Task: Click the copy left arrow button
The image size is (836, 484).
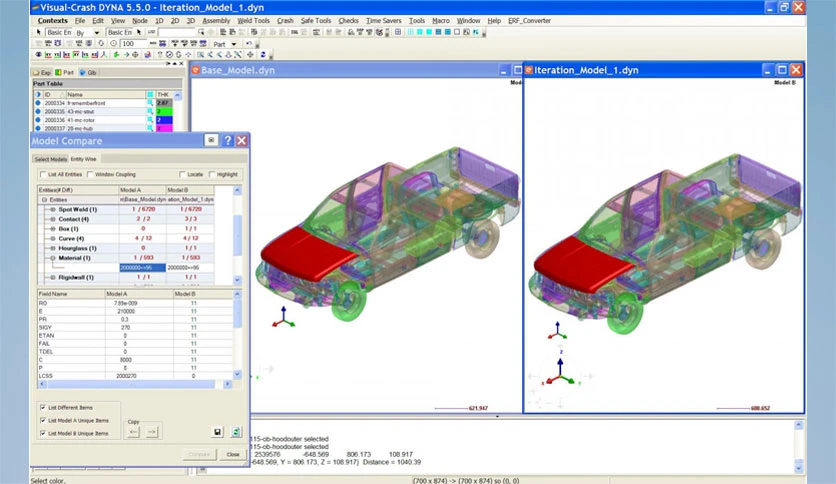Action: [133, 432]
